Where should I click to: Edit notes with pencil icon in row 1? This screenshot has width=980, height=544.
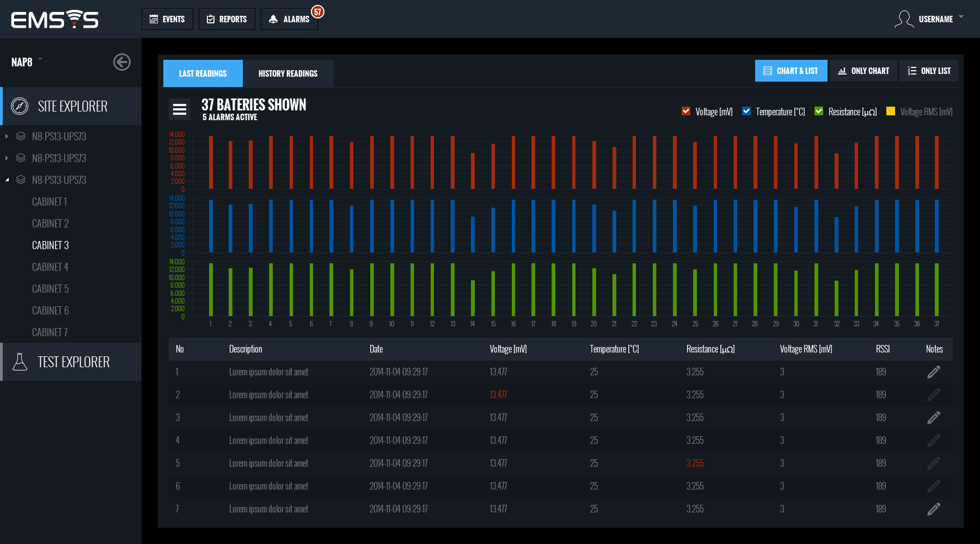point(934,372)
